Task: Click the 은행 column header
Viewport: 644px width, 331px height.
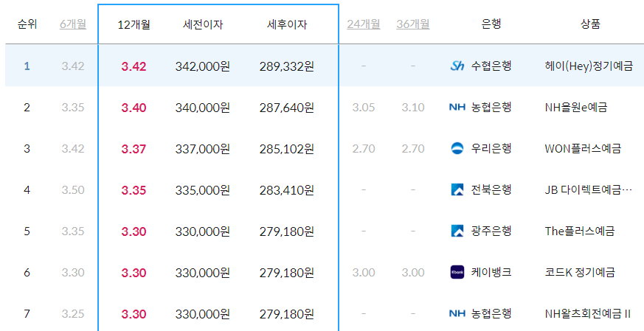Action: pyautogui.click(x=491, y=24)
